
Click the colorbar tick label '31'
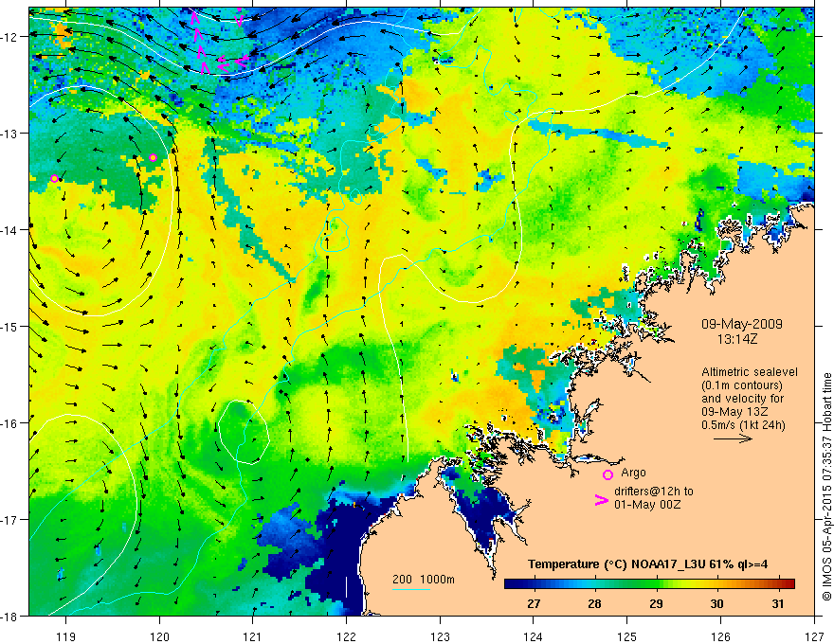[778, 603]
